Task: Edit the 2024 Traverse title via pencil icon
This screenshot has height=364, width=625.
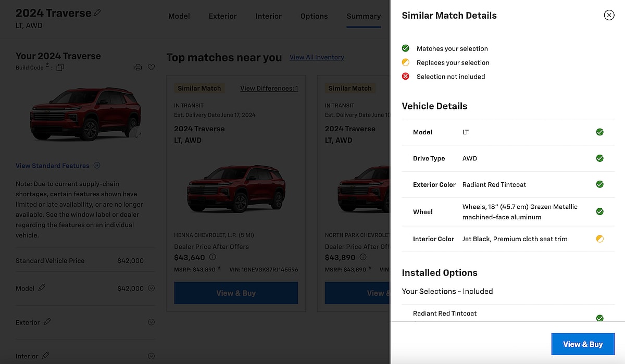Action: pyautogui.click(x=97, y=12)
